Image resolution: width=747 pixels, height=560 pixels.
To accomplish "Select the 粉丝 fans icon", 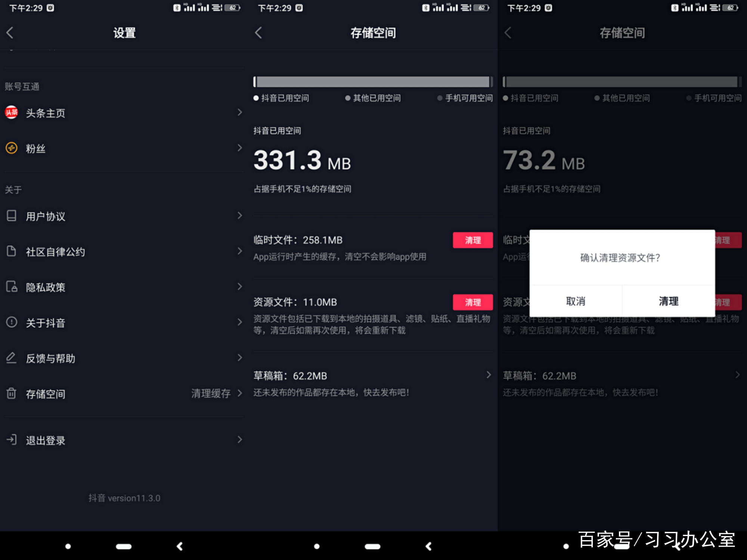I will tap(11, 148).
